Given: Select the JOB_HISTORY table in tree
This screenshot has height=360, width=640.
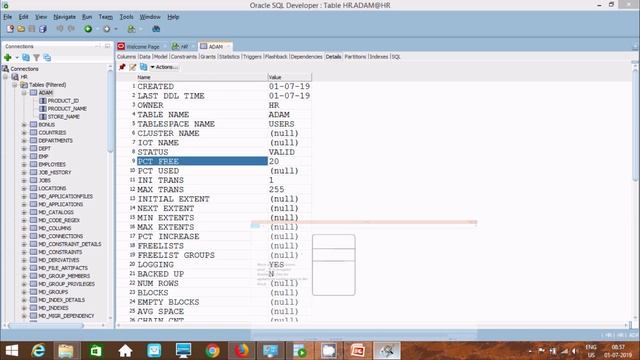Looking at the screenshot, I should 55,172.
